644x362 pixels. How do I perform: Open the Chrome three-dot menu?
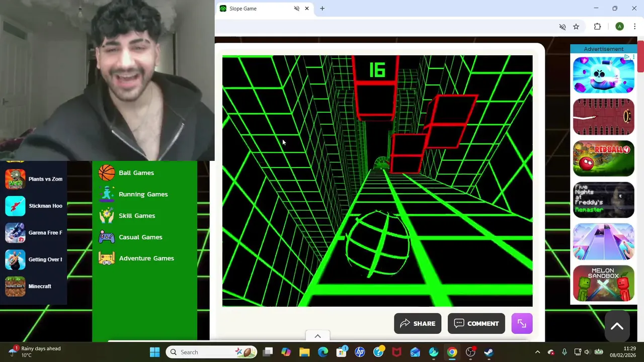click(634, 27)
